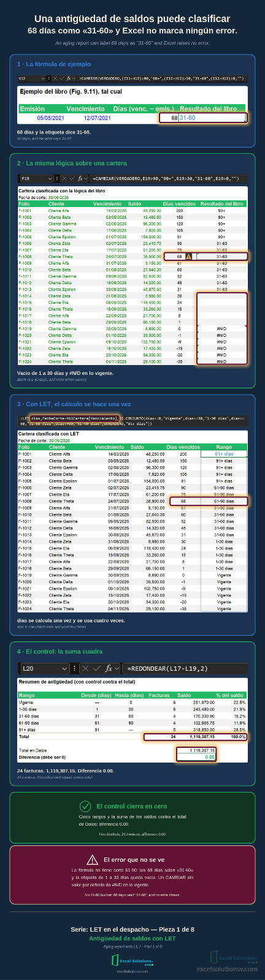Click green check circle by 'El control cierra en cero'
The height and width of the screenshot is (980, 265).
86,806
